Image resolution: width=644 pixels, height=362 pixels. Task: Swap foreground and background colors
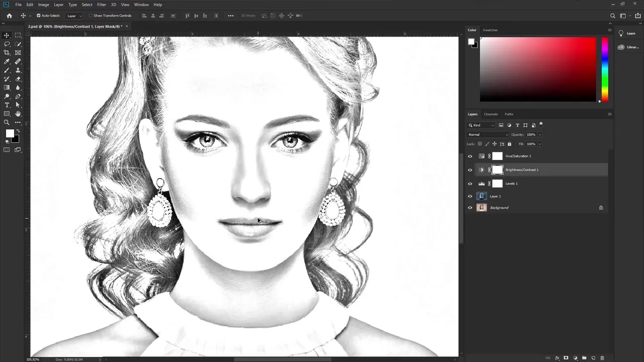[x=18, y=131]
